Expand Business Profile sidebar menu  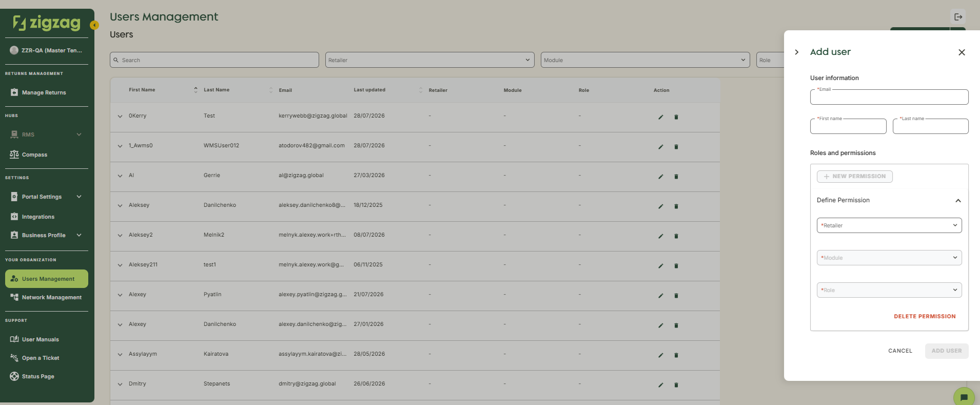[x=79, y=235]
